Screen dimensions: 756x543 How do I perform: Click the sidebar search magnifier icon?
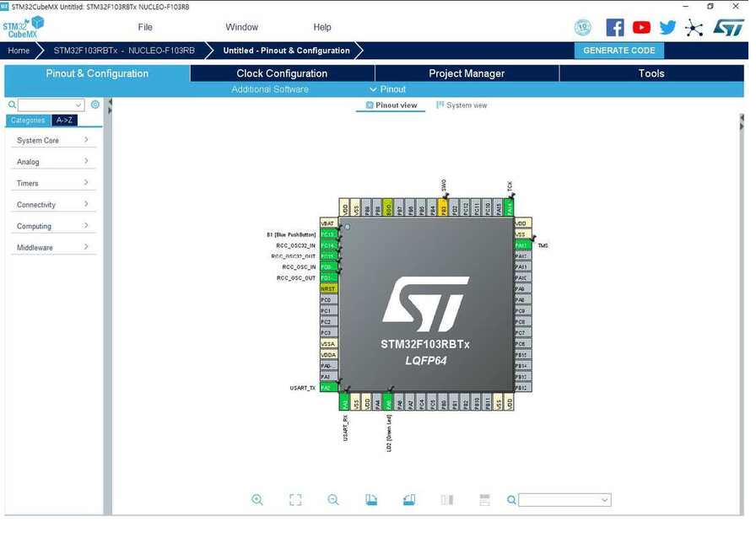click(x=12, y=105)
